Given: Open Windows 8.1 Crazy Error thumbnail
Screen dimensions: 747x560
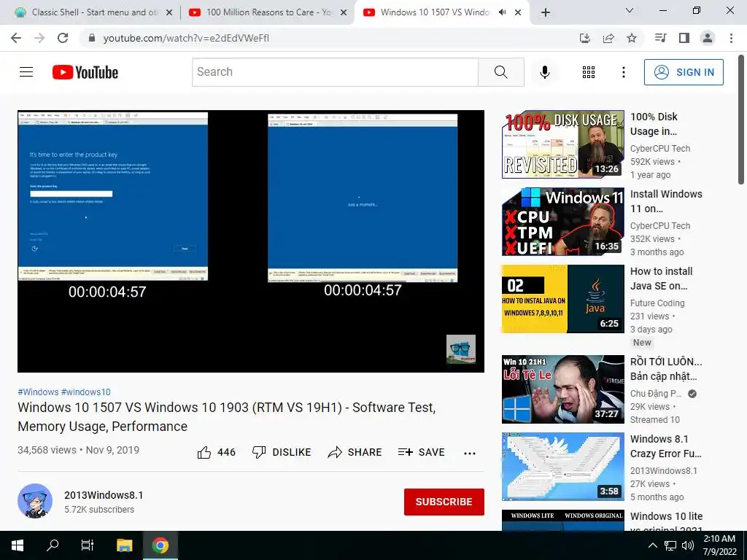Looking at the screenshot, I should 562,467.
